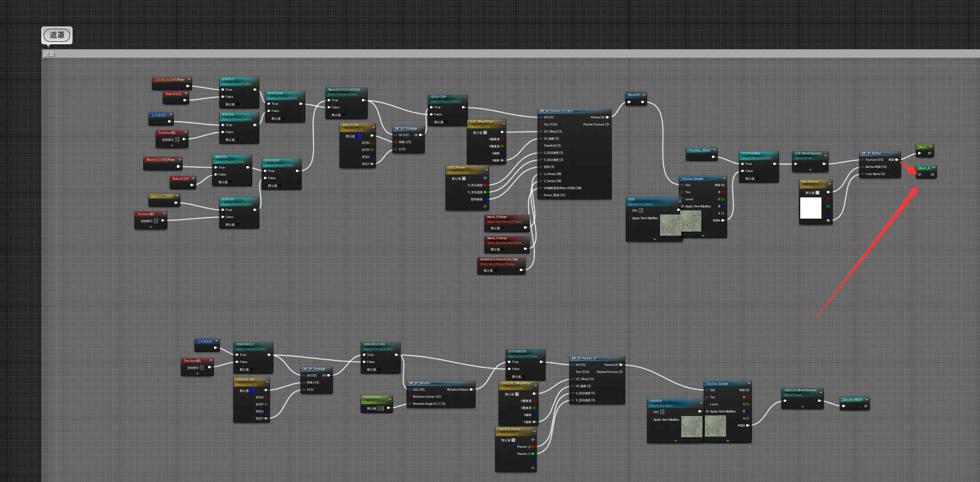The image size is (980, 482).
Task: Click MaskRefine small default value swatch
Action: (817, 193)
